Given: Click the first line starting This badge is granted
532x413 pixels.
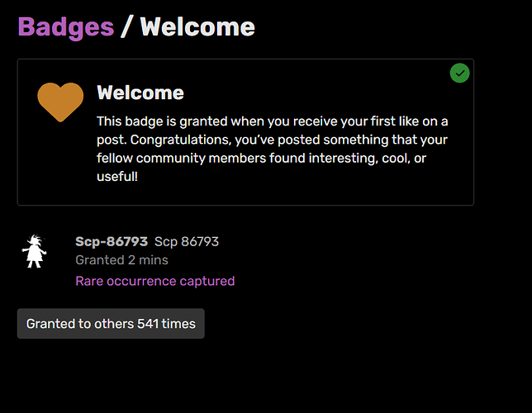Looking at the screenshot, I should (273, 121).
